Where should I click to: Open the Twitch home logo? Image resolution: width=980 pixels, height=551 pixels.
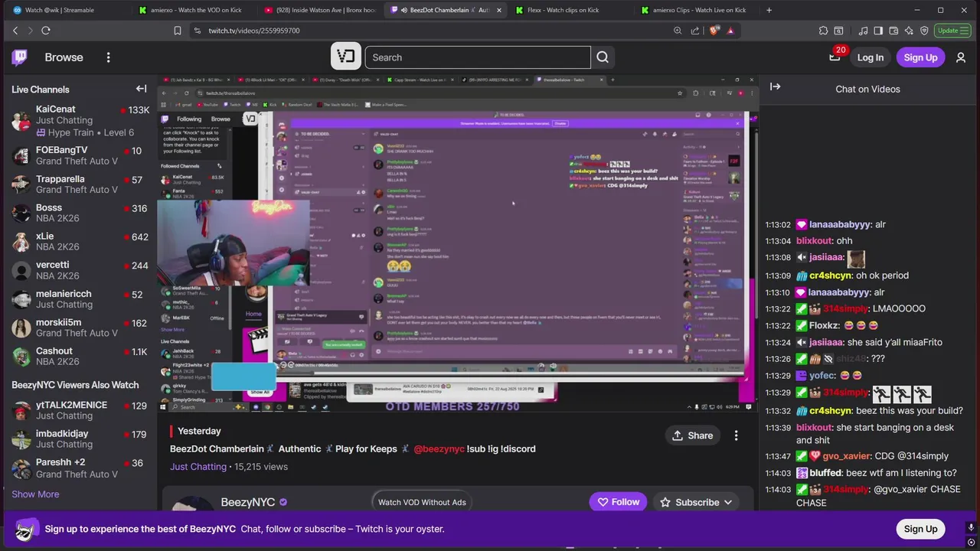(x=20, y=57)
